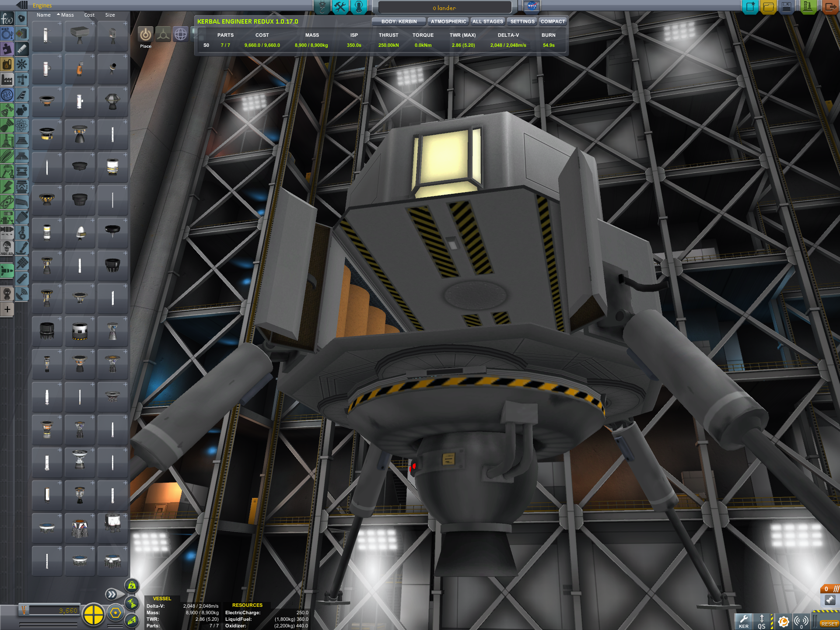840x630 pixels.
Task: Select the Rotate gizmo tool
Action: (181, 34)
